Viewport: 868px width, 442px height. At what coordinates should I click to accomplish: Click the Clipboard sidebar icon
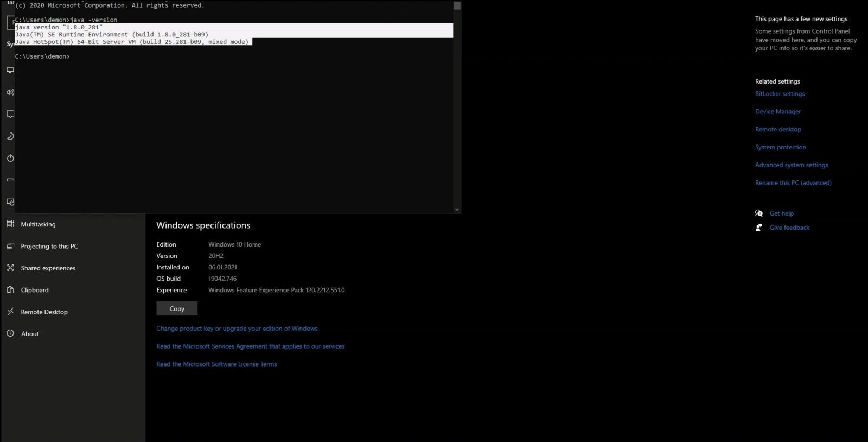(x=10, y=290)
